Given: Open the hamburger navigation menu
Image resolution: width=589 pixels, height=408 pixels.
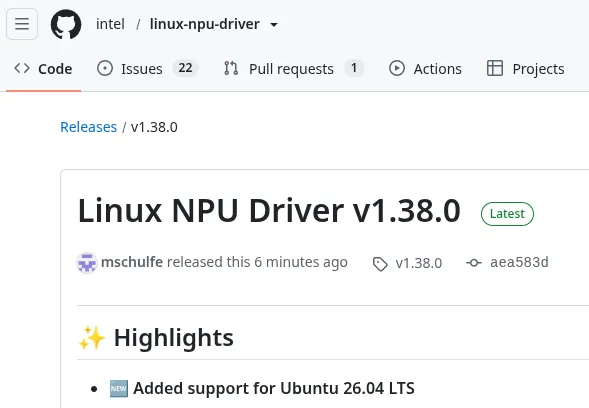Looking at the screenshot, I should (x=22, y=24).
